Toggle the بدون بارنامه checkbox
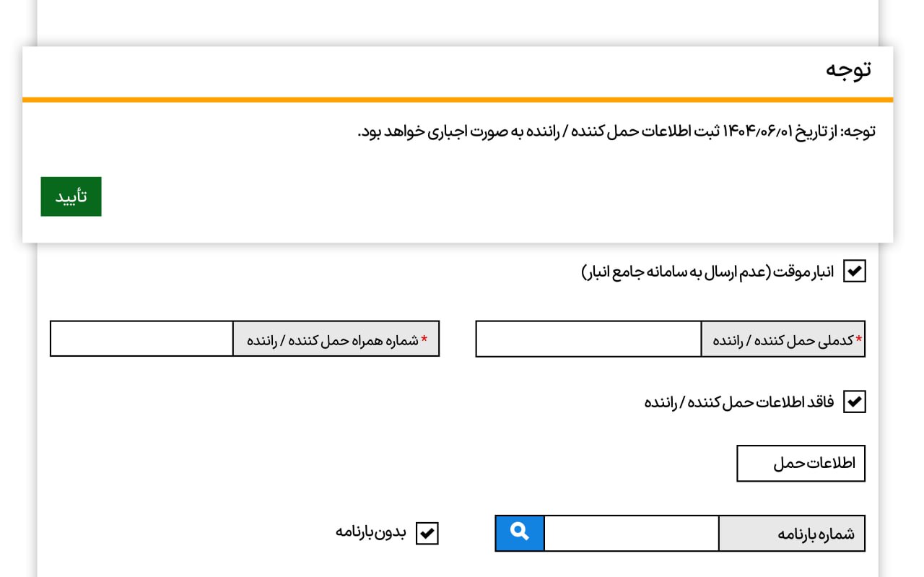This screenshot has height=577, width=924. pyautogui.click(x=427, y=534)
